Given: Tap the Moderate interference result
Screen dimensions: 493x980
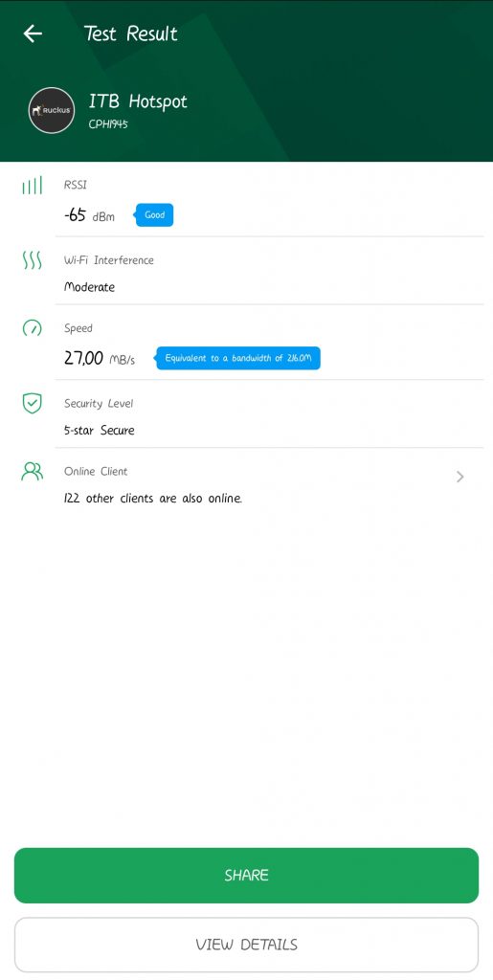Looking at the screenshot, I should [x=89, y=287].
